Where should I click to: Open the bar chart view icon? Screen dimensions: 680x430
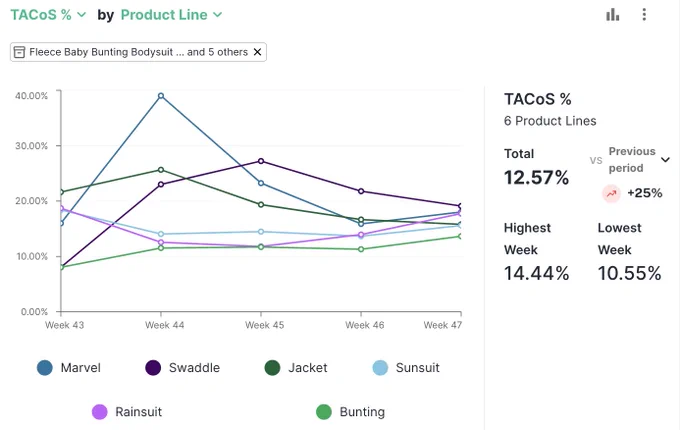pos(612,15)
